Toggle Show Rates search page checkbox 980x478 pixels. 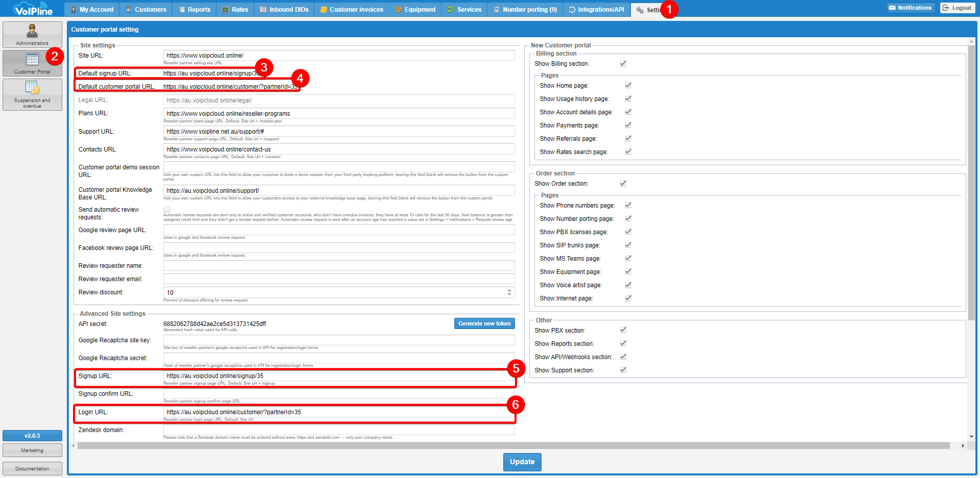point(628,152)
